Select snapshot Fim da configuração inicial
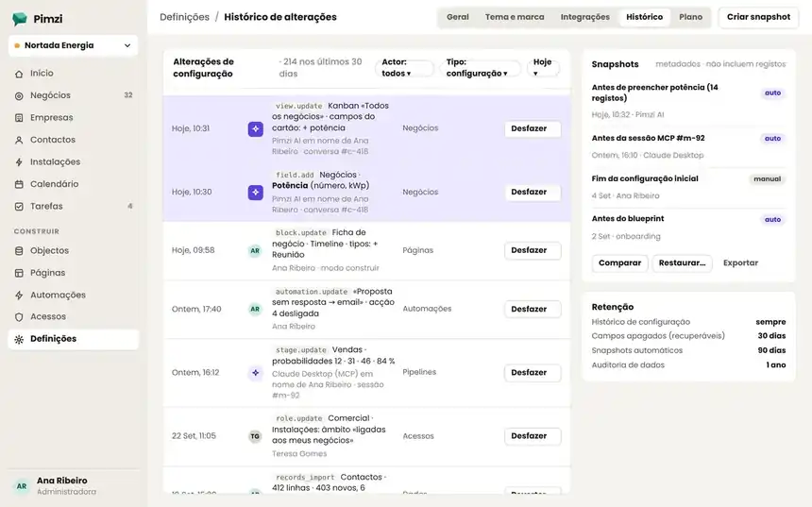This screenshot has height=507, width=812. pyautogui.click(x=688, y=187)
